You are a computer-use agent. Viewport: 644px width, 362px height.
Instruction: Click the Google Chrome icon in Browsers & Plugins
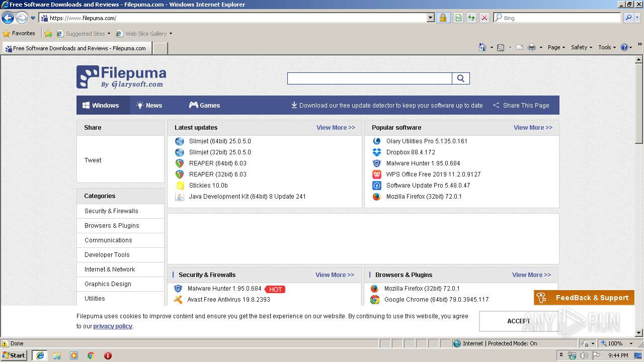[375, 300]
